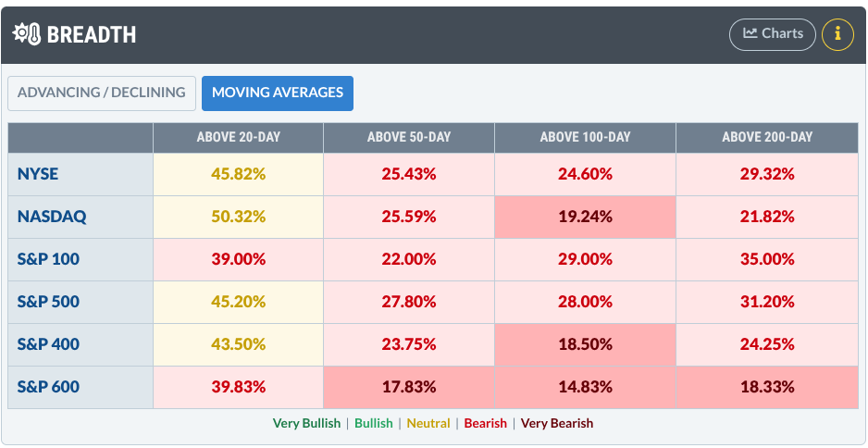Select the Moving Averages tab
Screen dimensions: 868x448
(278, 93)
